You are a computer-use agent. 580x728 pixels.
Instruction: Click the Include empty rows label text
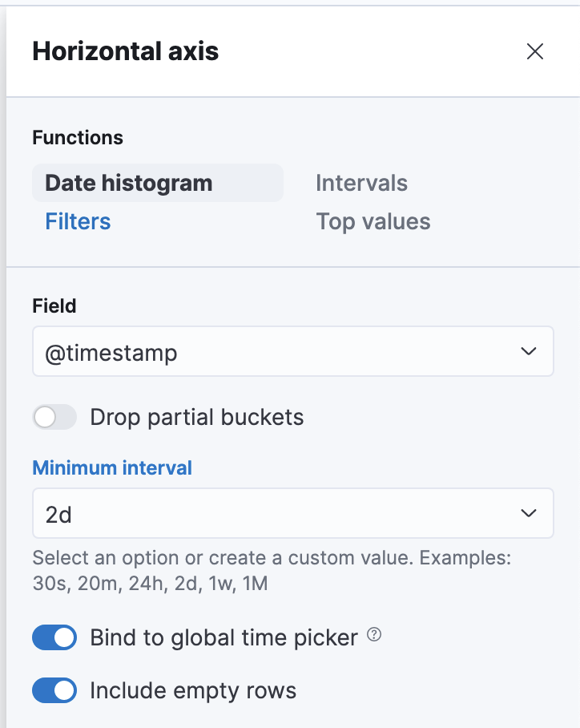(193, 690)
